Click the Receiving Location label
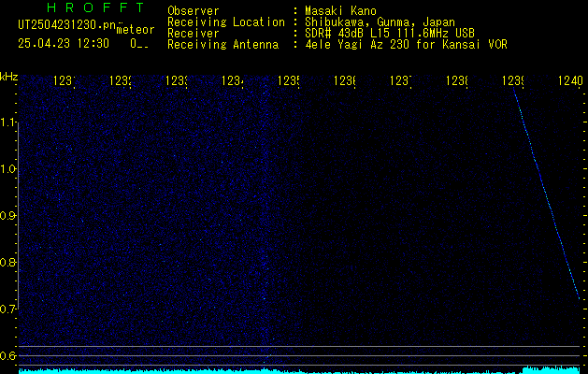This screenshot has width=588, height=374. tap(226, 22)
